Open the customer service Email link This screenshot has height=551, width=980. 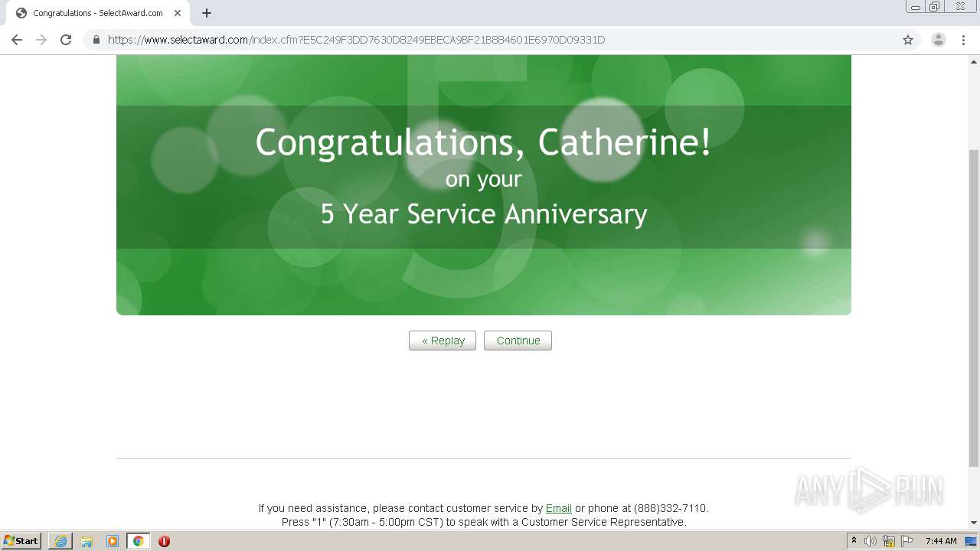[558, 508]
